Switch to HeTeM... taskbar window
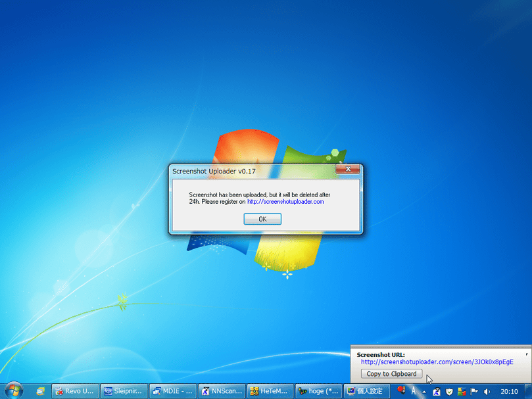The width and height of the screenshot is (532, 399). click(x=270, y=391)
